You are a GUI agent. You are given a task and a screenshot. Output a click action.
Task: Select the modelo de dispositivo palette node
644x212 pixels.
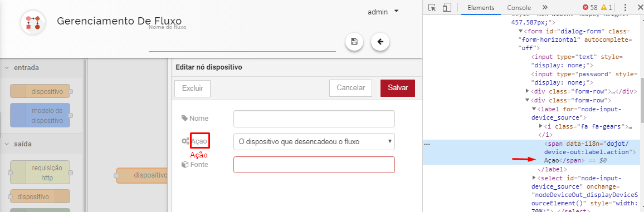point(40,115)
